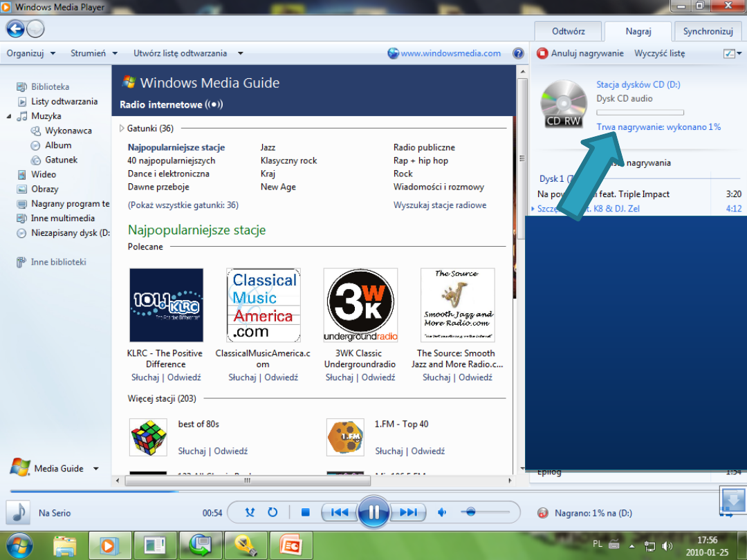Pause playback with the center pause button
The width and height of the screenshot is (747, 560).
pos(373,512)
